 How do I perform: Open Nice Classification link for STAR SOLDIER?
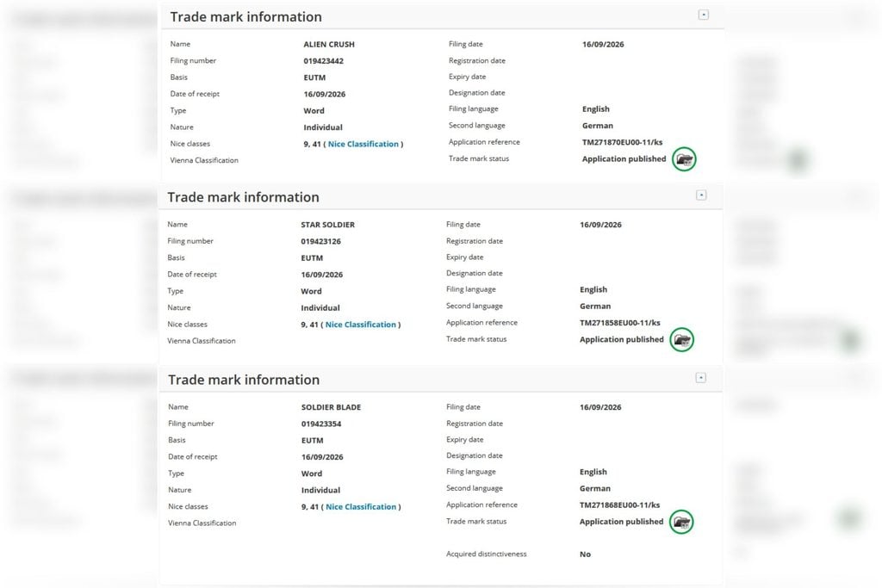click(x=361, y=325)
